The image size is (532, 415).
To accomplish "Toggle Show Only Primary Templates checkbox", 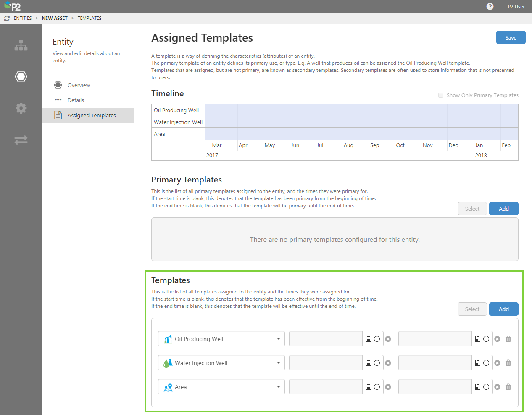I will [x=441, y=95].
